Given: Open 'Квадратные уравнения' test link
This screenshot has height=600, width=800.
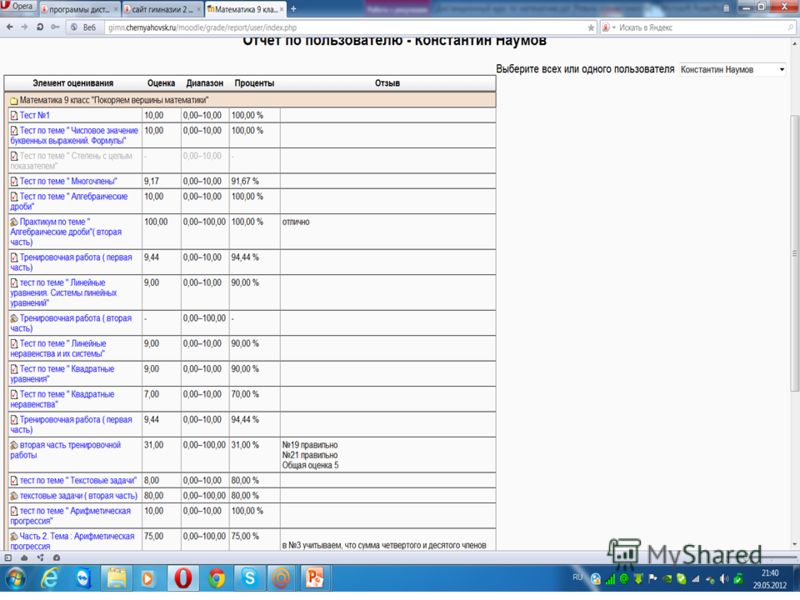Looking at the screenshot, I should (62, 374).
